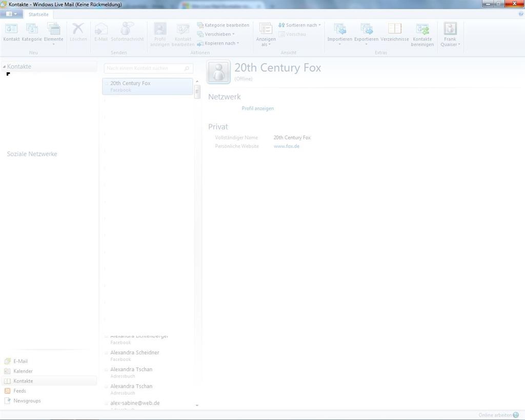Open the Anzeigen als dropdown
Screen dimensions: 525x420
tap(266, 34)
